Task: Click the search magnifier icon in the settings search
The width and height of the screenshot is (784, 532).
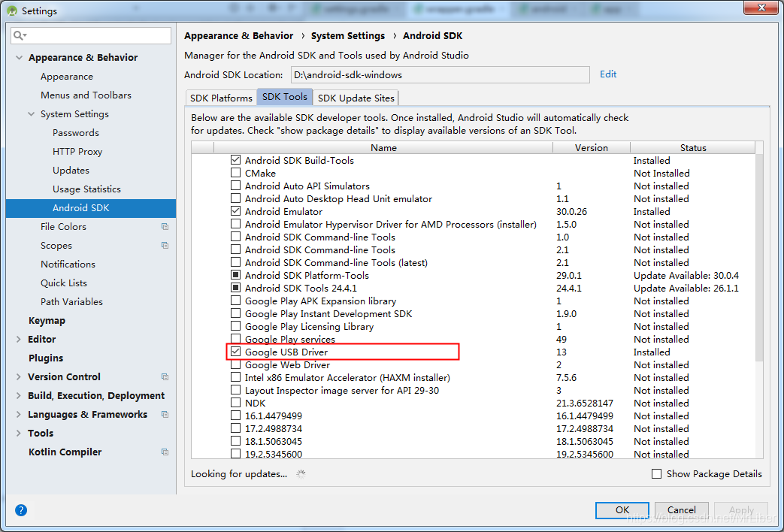Action: [20, 35]
